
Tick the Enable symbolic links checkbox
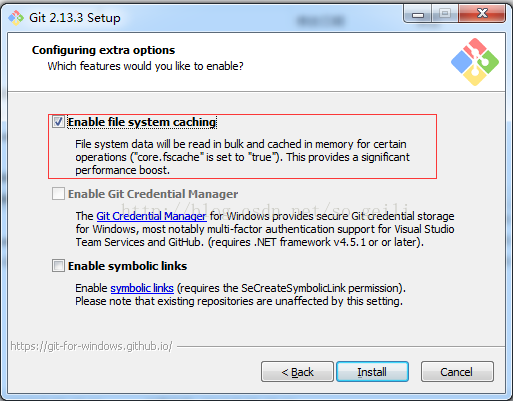pyautogui.click(x=58, y=266)
